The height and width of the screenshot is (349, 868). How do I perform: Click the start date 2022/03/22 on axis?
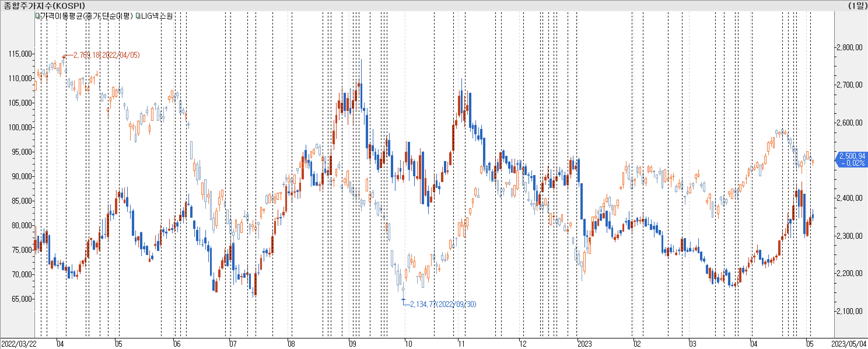[19, 344]
